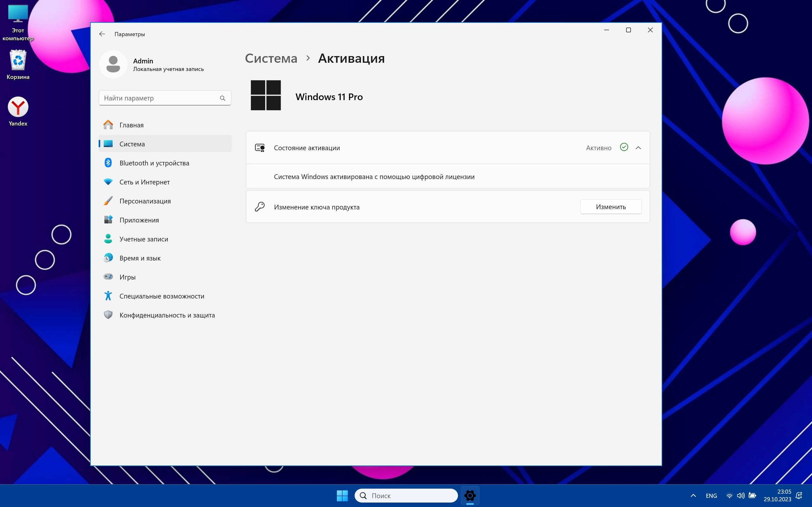Click the Изменить product key button
812x507 pixels.
(610, 207)
